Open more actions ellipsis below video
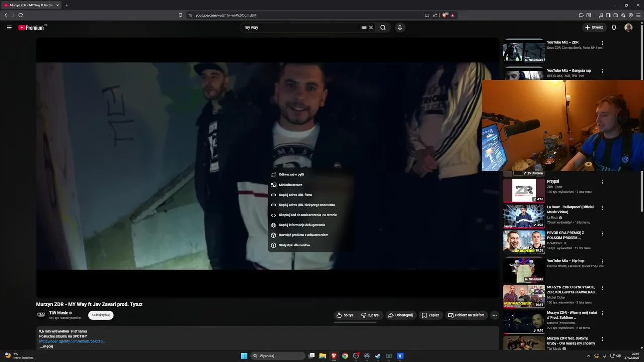Viewport: 644px width, 362px height. pyautogui.click(x=494, y=315)
